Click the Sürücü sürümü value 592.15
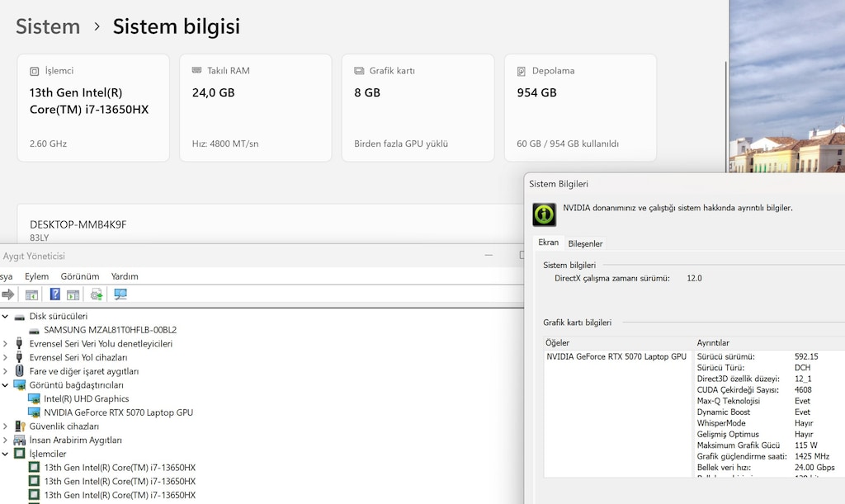This screenshot has height=504, width=845. tap(806, 356)
